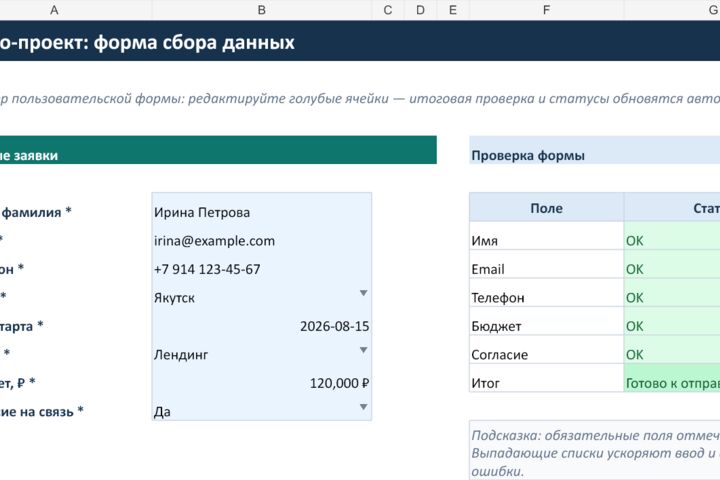The height and width of the screenshot is (480, 720).
Task: Select the Поле table header cell
Action: click(546, 208)
